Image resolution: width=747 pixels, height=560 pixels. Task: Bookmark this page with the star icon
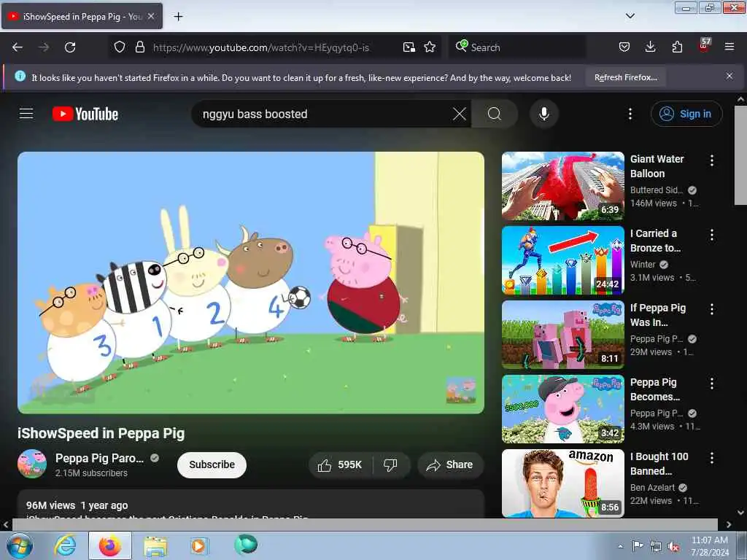tap(430, 47)
